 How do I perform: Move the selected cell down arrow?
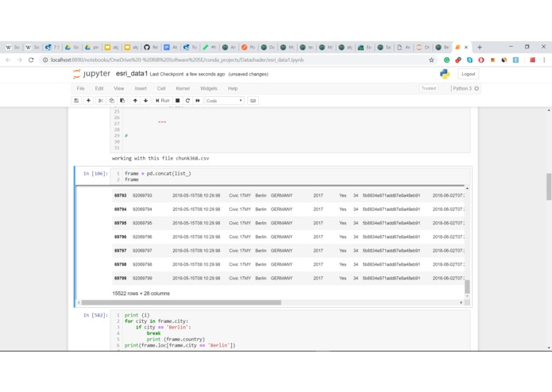tap(145, 101)
